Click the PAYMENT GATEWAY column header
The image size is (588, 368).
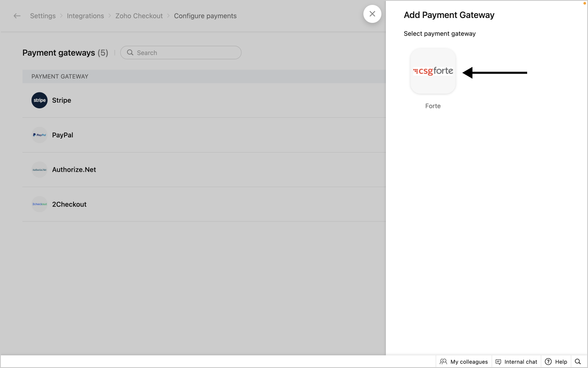[60, 76]
